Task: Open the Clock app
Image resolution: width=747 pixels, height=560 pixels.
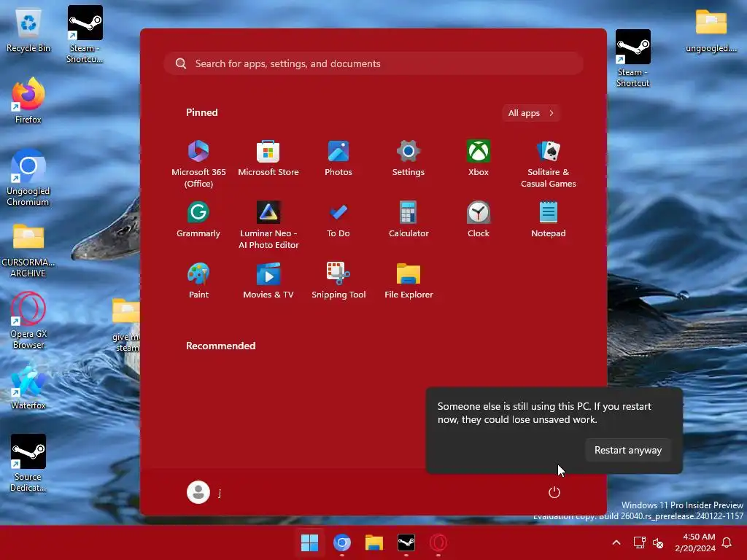Action: coord(479,219)
